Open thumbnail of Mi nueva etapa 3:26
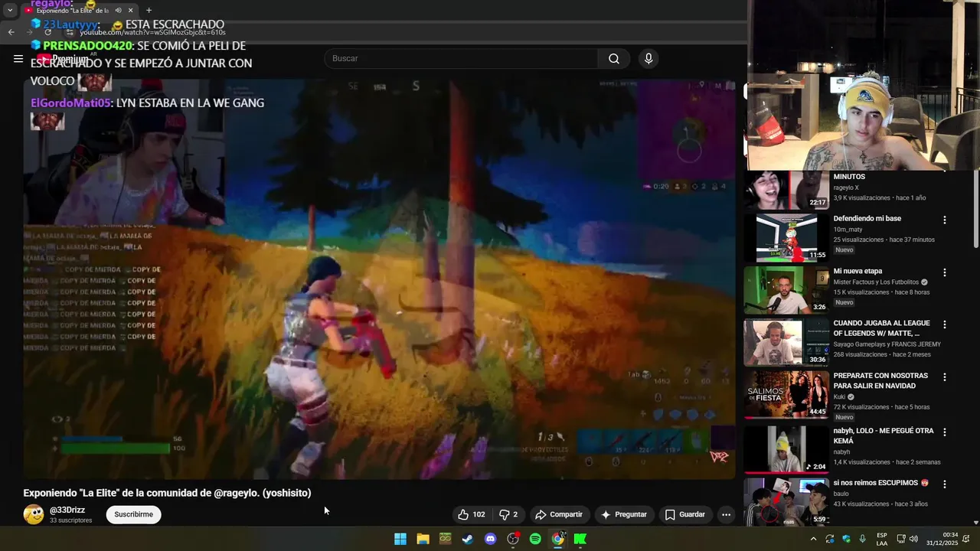This screenshot has width=980, height=551. point(786,290)
